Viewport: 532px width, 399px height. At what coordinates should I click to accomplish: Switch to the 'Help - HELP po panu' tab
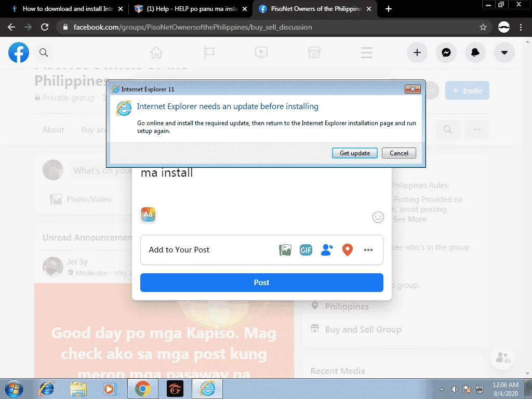tap(190, 9)
